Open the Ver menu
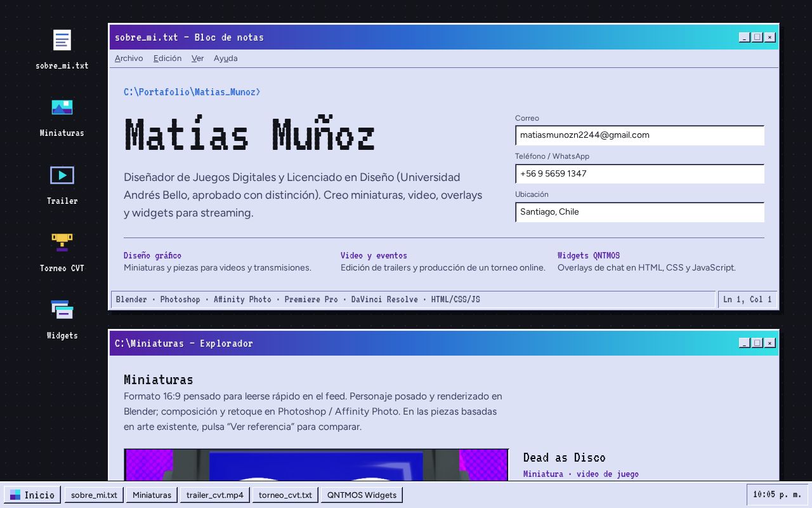This screenshot has height=508, width=812. coord(197,58)
